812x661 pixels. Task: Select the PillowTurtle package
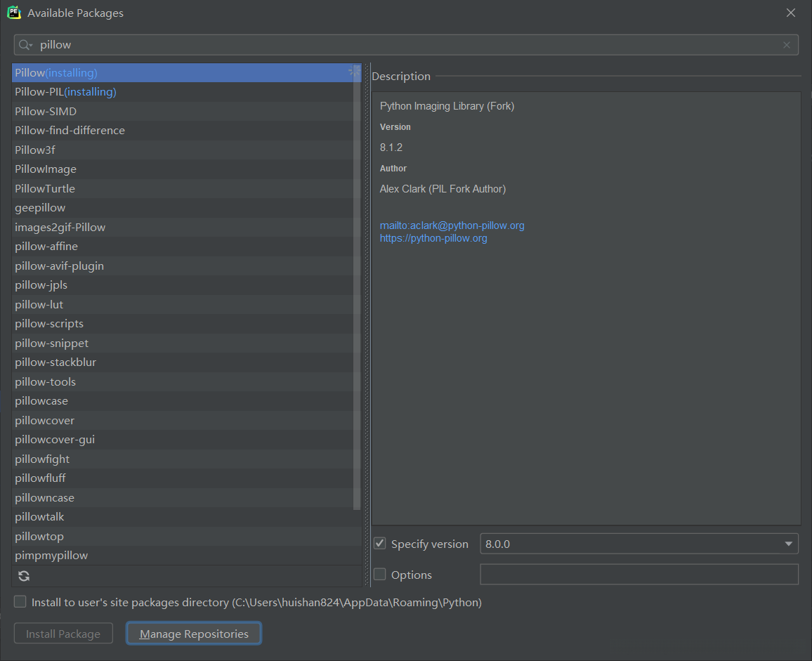186,188
